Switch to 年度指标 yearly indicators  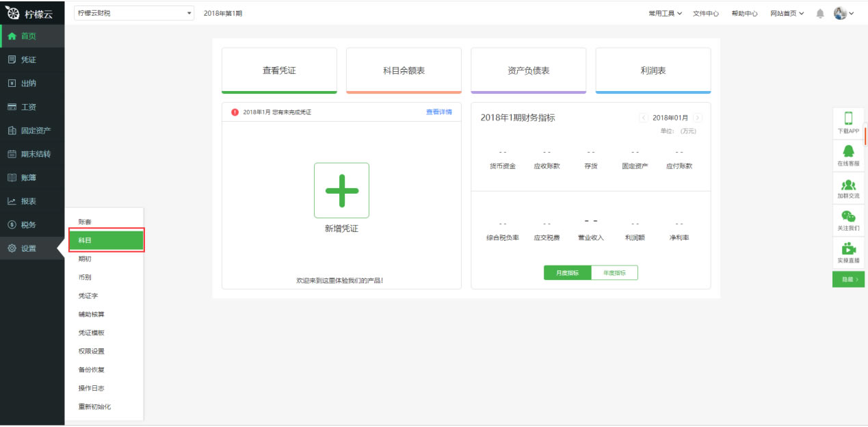[614, 272]
